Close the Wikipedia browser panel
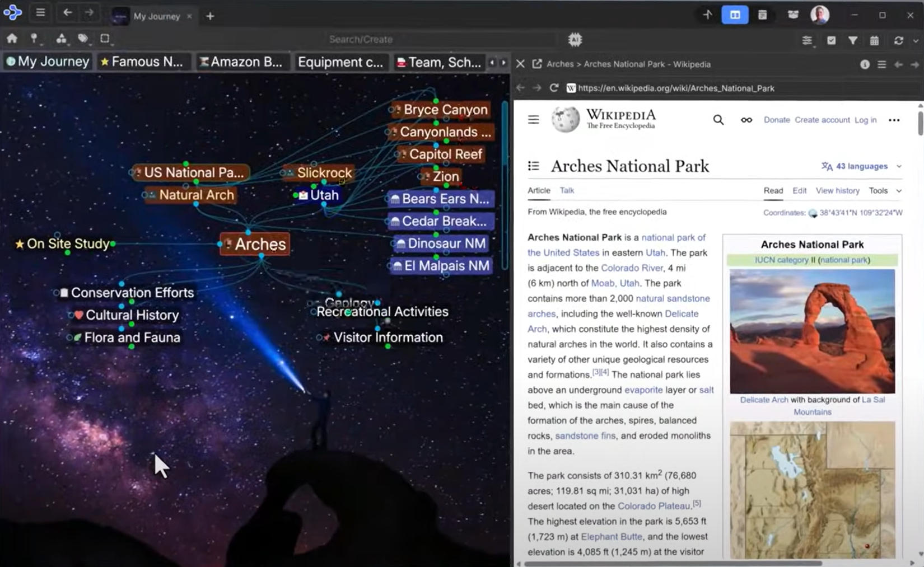924x567 pixels. click(520, 64)
